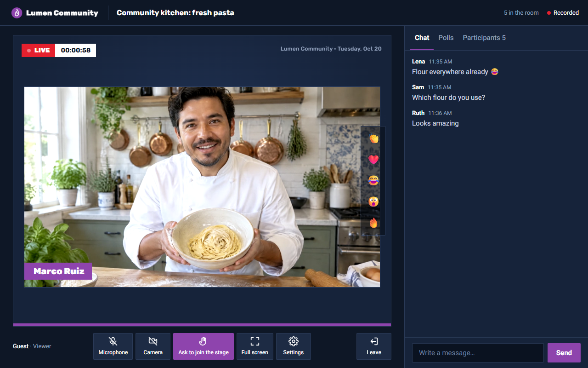Leave the room
Screen dimensions: 588x368
click(x=374, y=346)
